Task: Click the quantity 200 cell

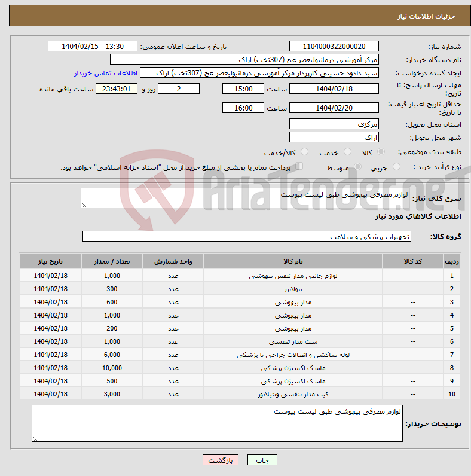Action: [x=112, y=328]
